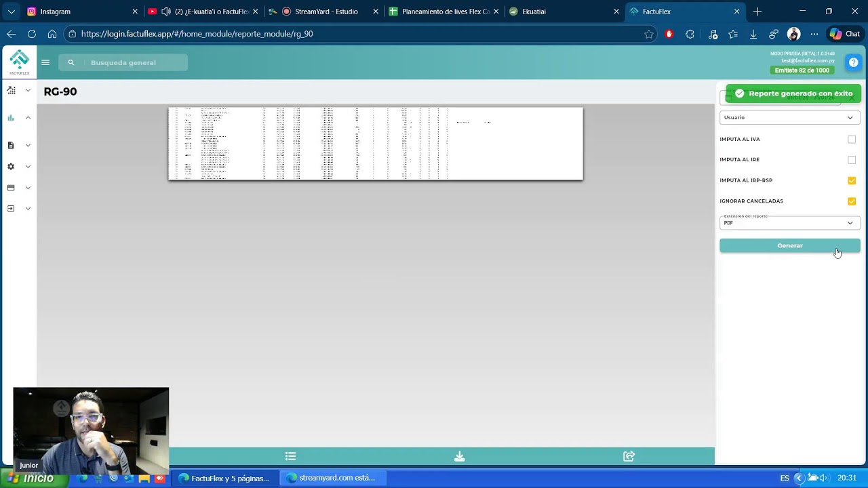Click the blue help question mark icon
Viewport: 868px width, 488px height.
coord(853,62)
